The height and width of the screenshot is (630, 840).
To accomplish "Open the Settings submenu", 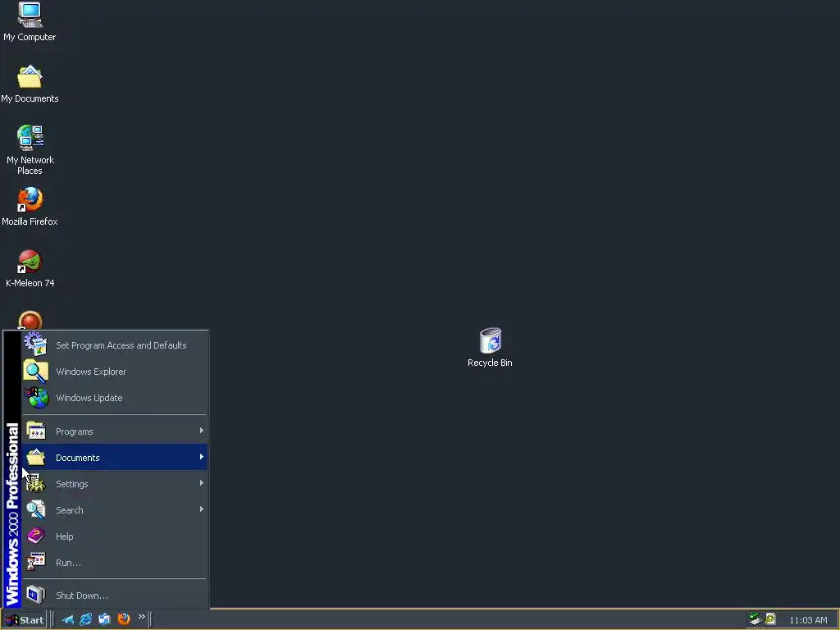I will coord(115,484).
